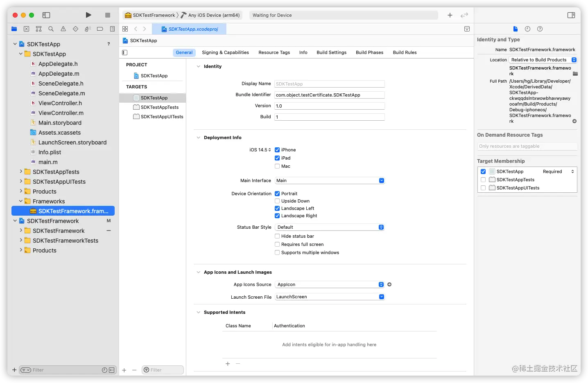Open the Breakpoint navigator
Screen dimensions: 588x383
coord(100,29)
